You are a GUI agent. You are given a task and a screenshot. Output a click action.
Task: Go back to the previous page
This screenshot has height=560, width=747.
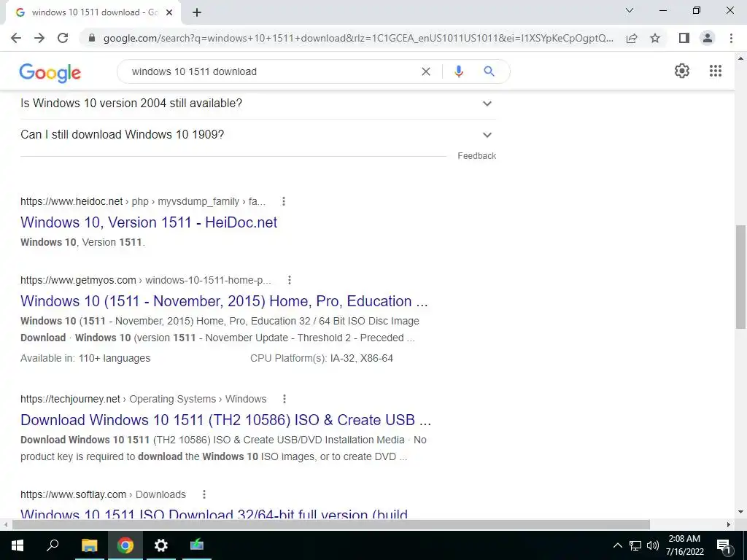(16, 38)
